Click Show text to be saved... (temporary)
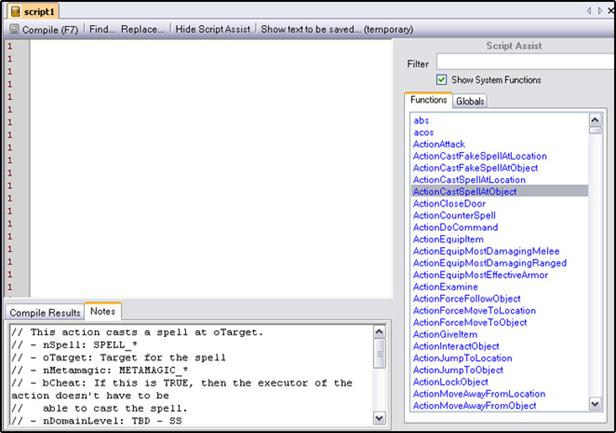The width and height of the screenshot is (616, 433). click(337, 29)
